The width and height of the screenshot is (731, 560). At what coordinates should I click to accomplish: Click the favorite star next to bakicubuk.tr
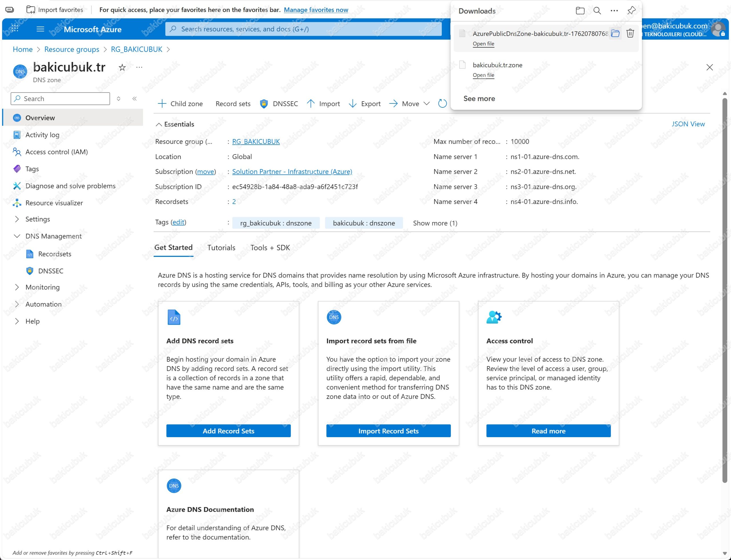(122, 68)
